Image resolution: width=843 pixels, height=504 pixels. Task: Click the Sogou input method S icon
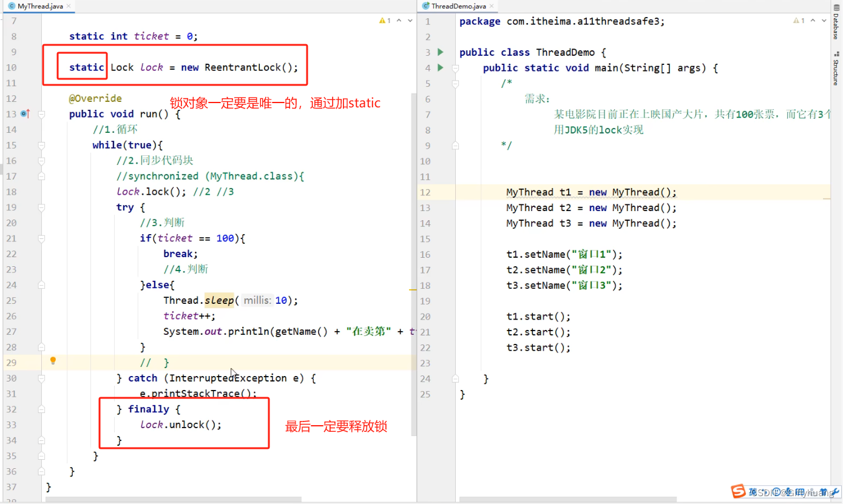coord(738,491)
